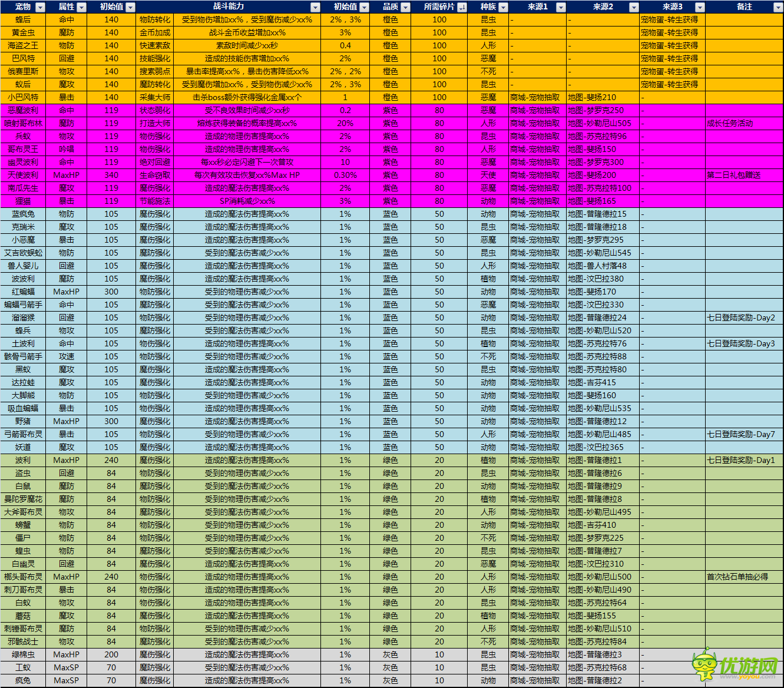
Task: Select the description 击杀boss额外获得强化金属xx个
Action: point(247,97)
